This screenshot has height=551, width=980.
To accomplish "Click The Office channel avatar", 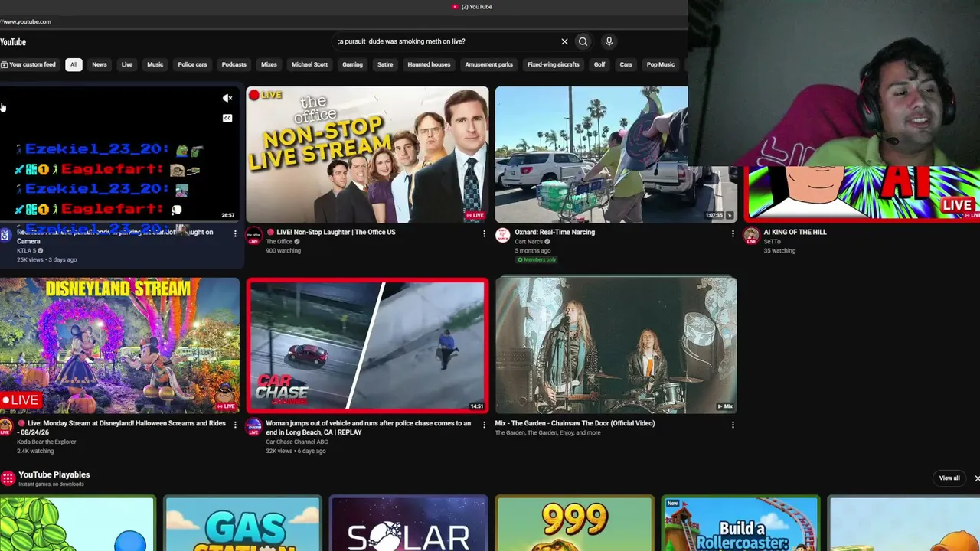I will point(253,235).
